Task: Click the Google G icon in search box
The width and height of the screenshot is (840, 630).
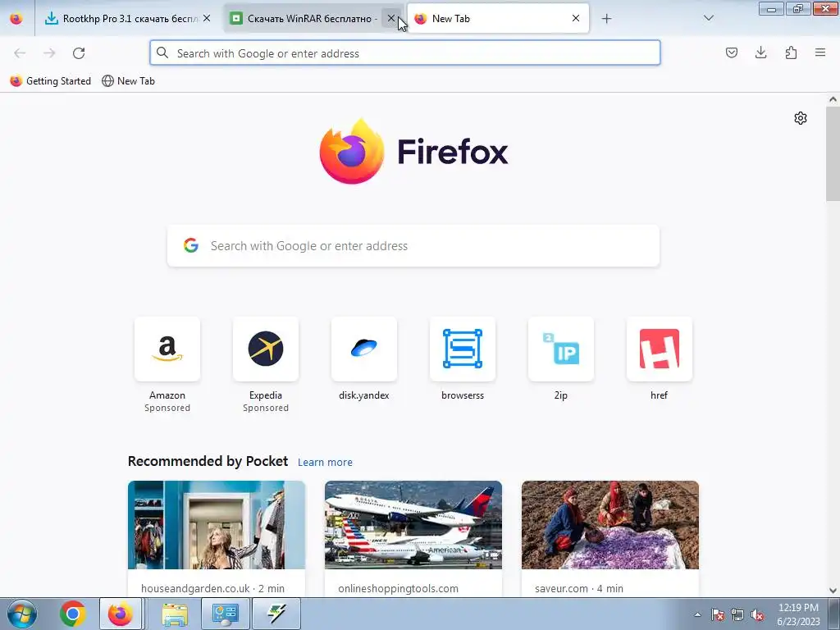Action: pos(190,246)
